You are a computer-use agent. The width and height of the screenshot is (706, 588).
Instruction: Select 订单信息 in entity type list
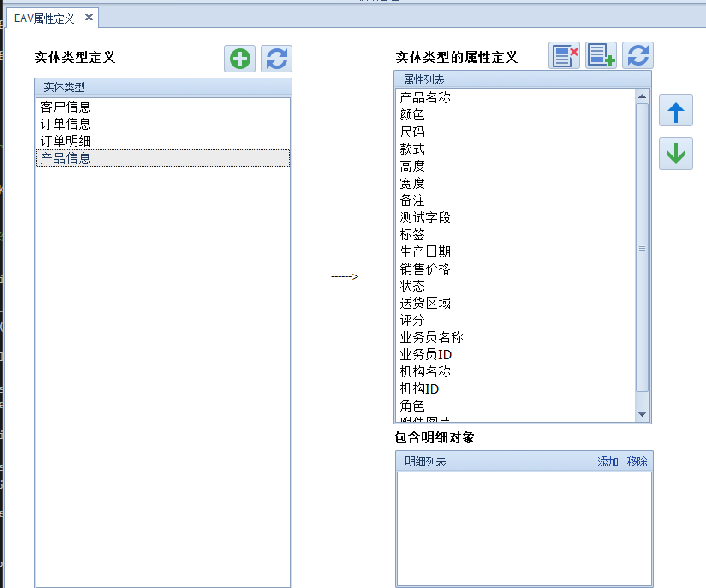pos(163,124)
